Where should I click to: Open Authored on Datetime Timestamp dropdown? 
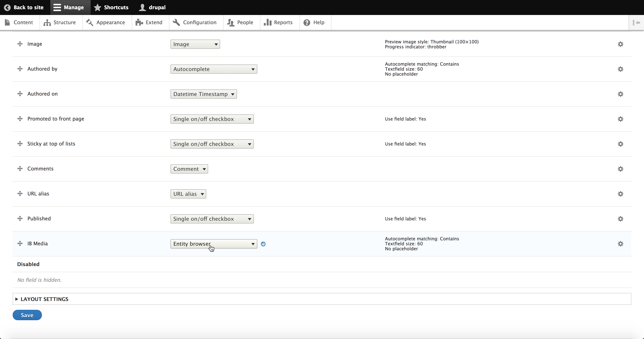(204, 94)
